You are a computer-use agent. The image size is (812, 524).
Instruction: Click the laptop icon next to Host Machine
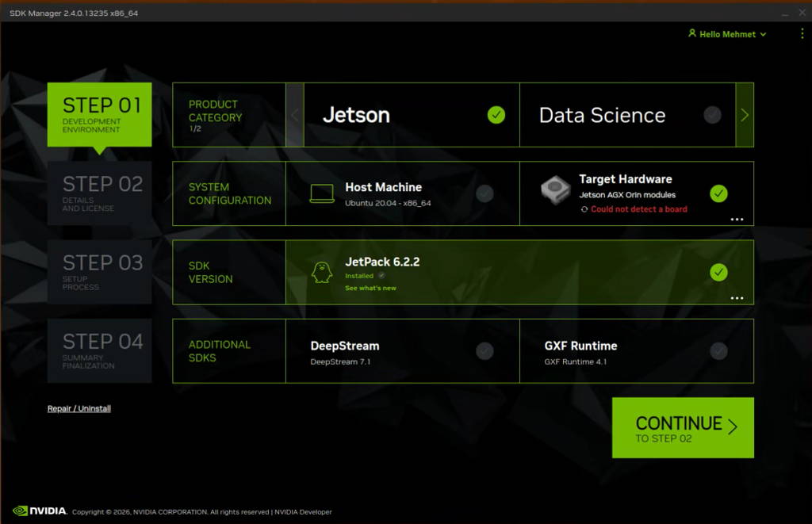tap(320, 193)
